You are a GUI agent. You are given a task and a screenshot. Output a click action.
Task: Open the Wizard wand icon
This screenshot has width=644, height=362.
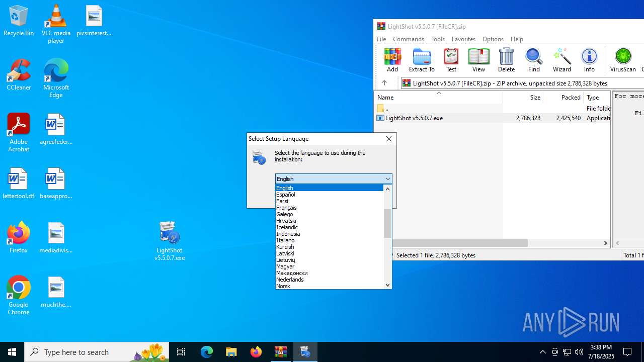(x=561, y=60)
